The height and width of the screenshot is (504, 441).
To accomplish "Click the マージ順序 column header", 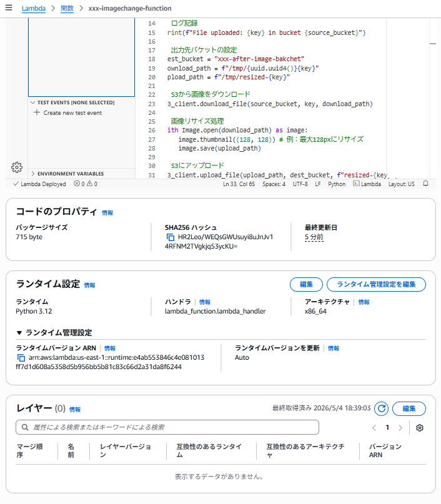I will coord(29,451).
